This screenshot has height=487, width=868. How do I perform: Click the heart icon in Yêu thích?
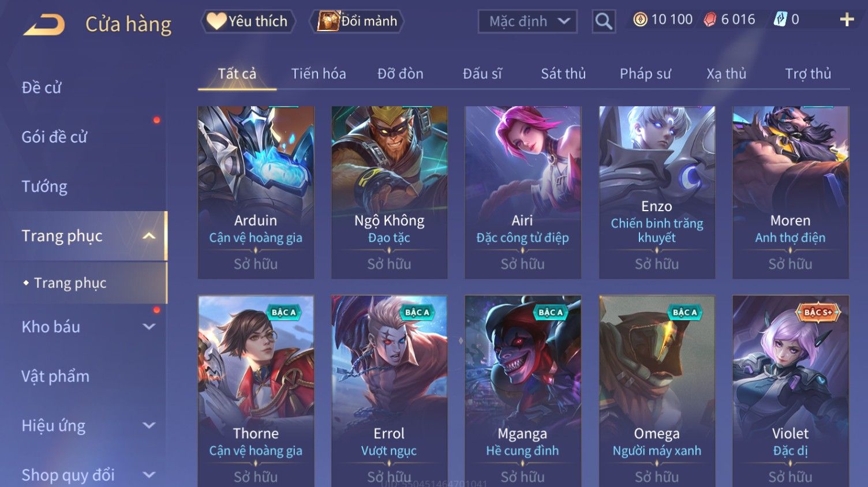coord(216,21)
